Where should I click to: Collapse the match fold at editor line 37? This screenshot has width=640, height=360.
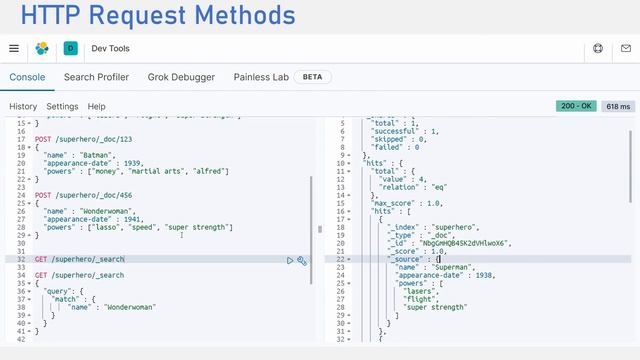[29, 299]
